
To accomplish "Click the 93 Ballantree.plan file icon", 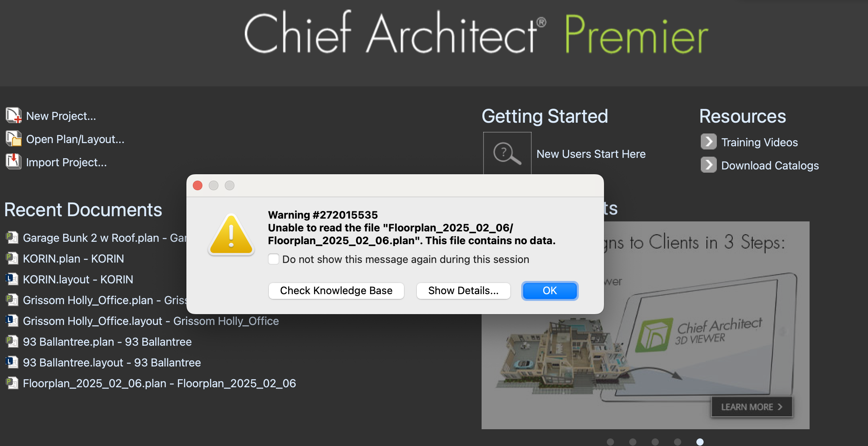I will click(12, 341).
